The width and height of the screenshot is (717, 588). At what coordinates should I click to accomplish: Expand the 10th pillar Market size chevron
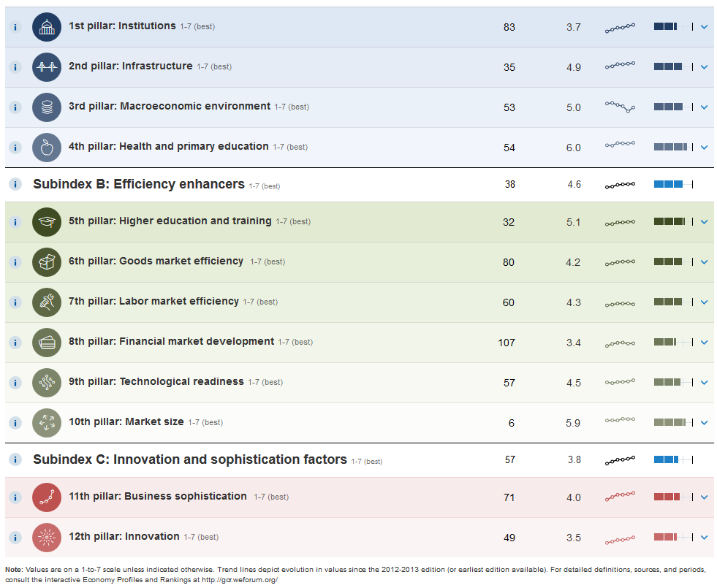pyautogui.click(x=704, y=423)
